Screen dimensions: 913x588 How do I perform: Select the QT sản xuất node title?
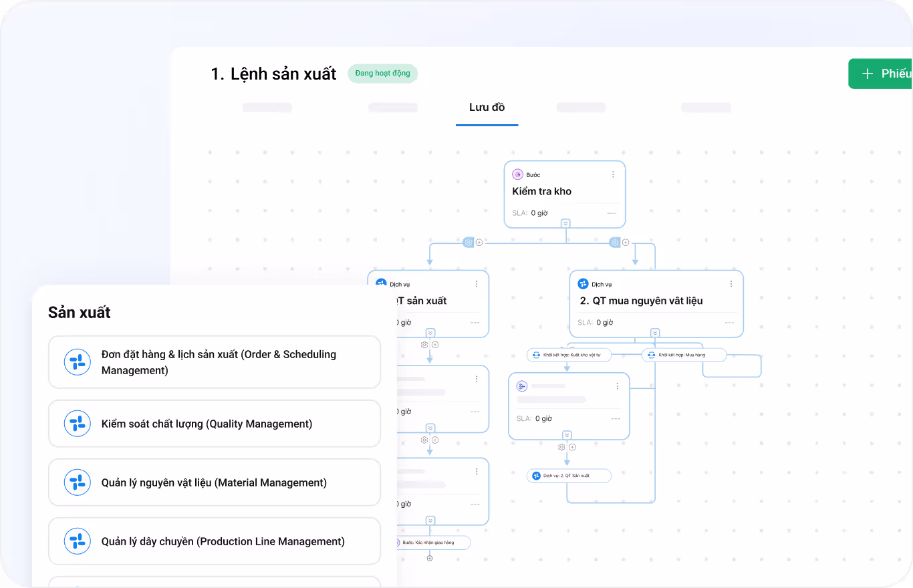pyautogui.click(x=422, y=301)
